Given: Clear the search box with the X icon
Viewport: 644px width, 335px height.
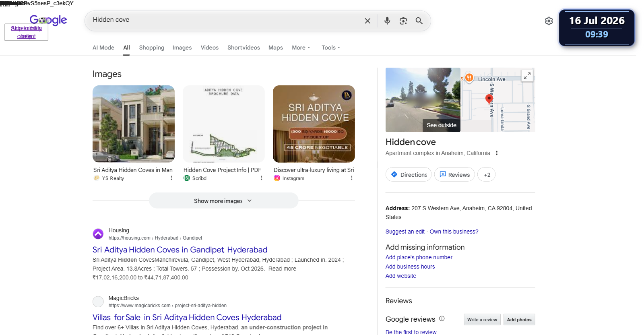Looking at the screenshot, I should point(367,21).
